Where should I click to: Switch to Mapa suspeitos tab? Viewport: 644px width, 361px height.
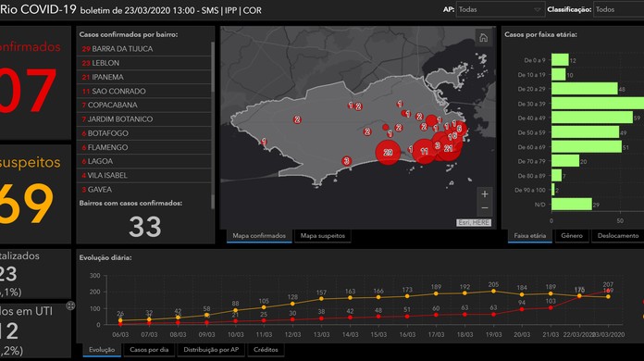322,236
